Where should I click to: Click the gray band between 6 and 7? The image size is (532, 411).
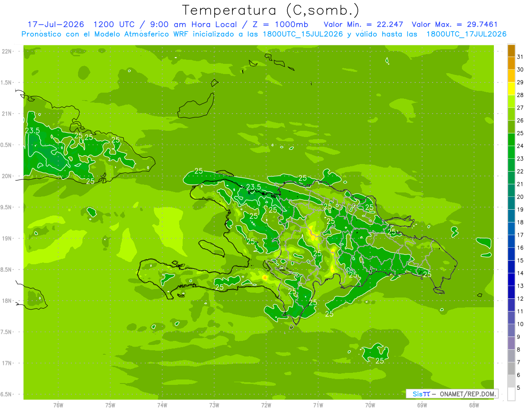click(511, 368)
